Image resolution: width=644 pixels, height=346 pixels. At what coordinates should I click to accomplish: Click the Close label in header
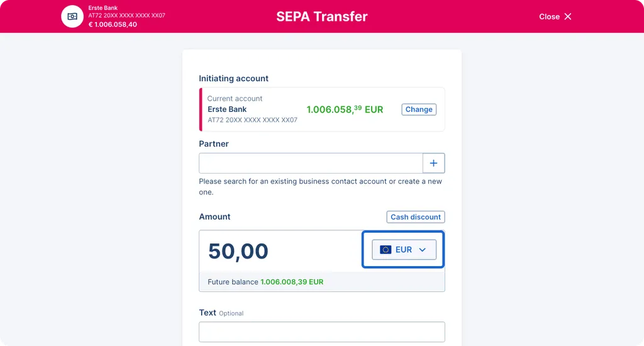coord(549,16)
